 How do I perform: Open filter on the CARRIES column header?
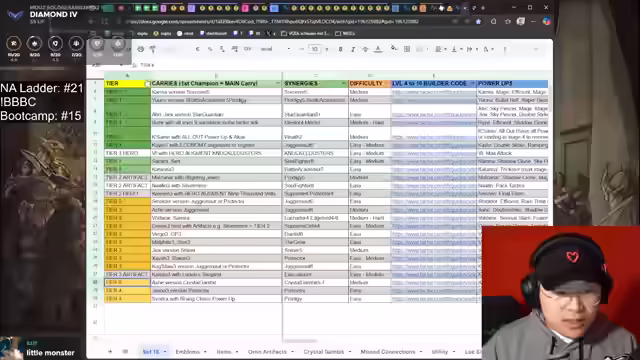[x=278, y=83]
